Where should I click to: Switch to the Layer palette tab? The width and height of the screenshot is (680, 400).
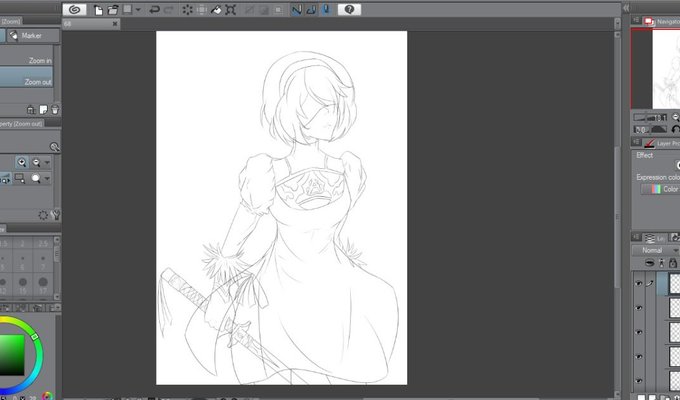[654, 238]
